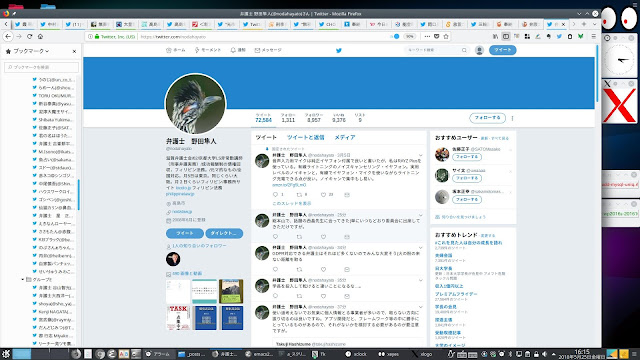Like the pinned tweet heart icon
Screen dimensions: 640x360
[323, 195]
